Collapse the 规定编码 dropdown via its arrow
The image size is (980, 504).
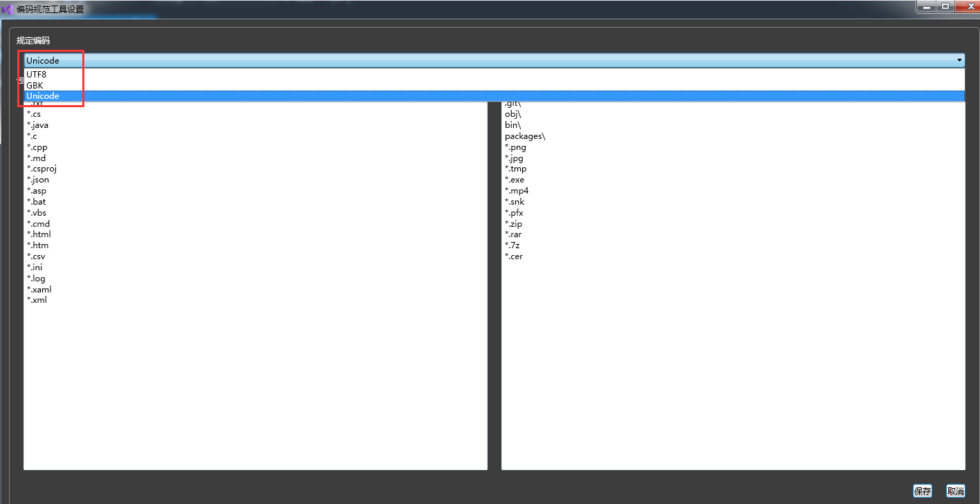coord(959,60)
